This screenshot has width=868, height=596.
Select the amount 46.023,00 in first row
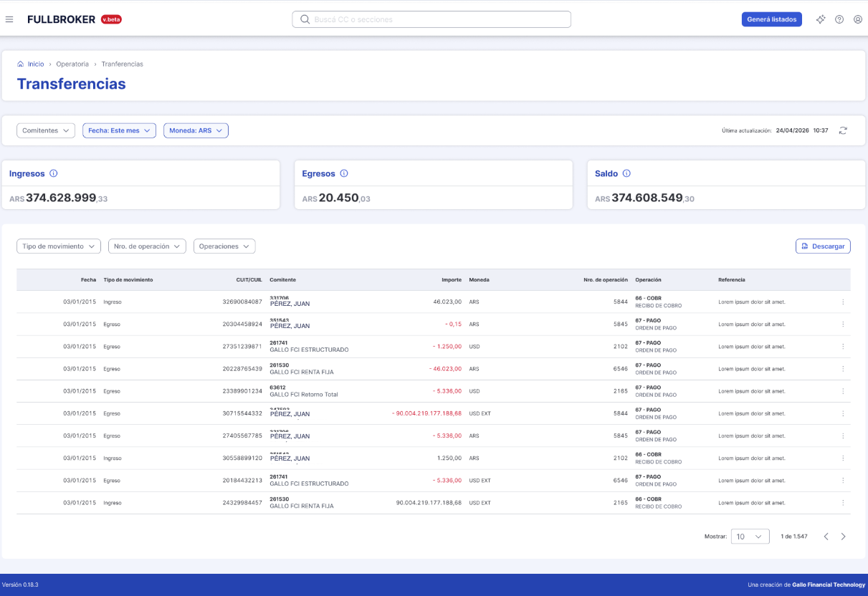(447, 302)
